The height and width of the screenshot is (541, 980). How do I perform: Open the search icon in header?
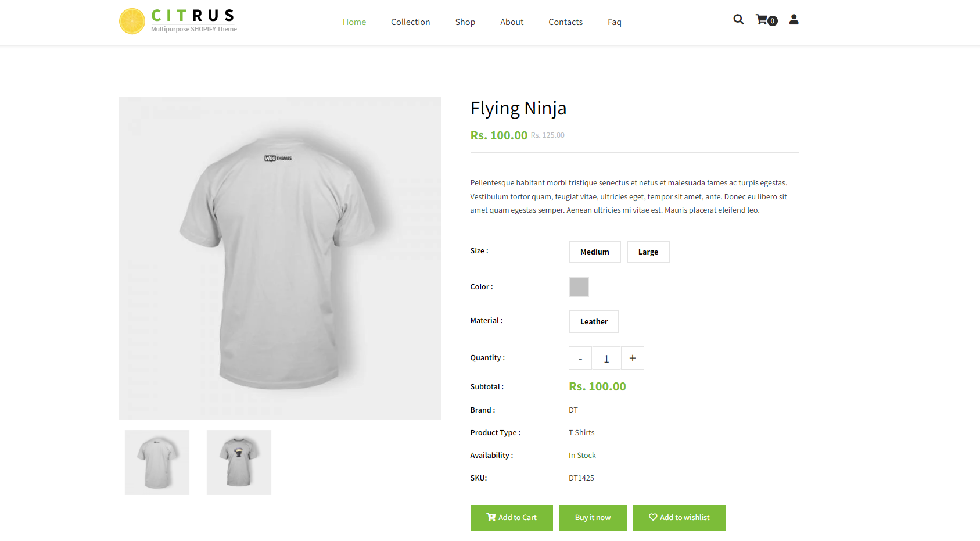(x=738, y=19)
